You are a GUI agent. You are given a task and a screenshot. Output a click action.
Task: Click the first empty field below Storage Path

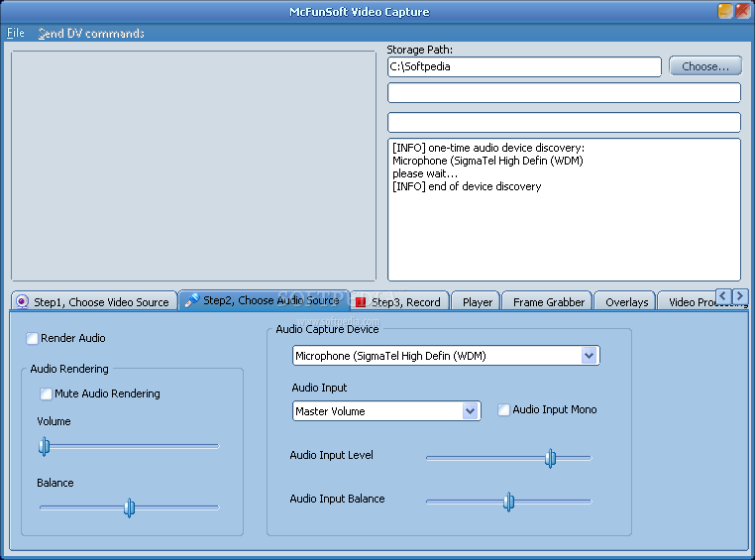point(564,92)
